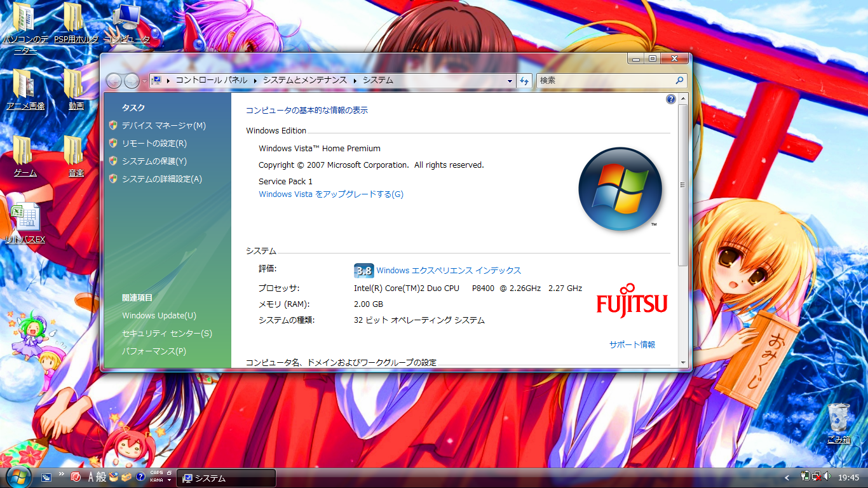Expand the arrow before コントロール パネル breadcrumb
This screenshot has width=868, height=488.
168,81
